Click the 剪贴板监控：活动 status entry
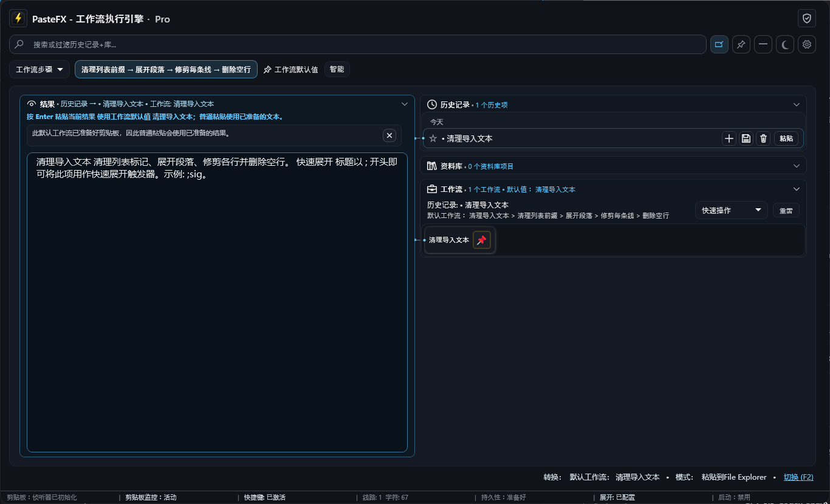 coord(151,497)
